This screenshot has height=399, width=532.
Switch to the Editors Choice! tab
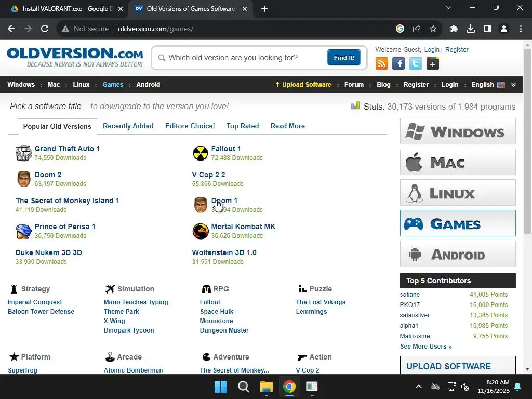coord(190,126)
